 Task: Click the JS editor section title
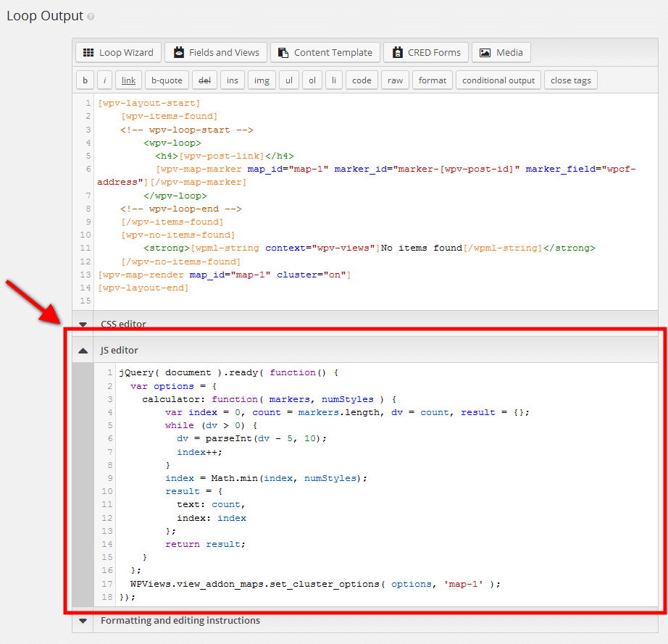120,350
